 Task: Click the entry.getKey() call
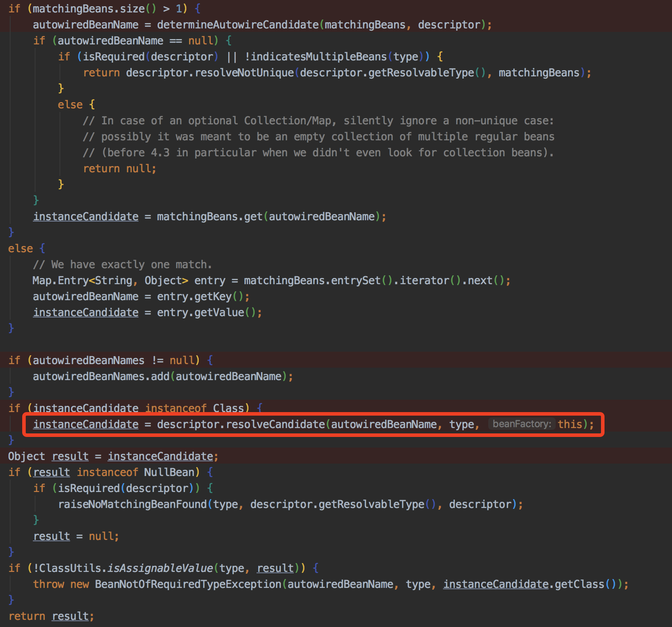(x=200, y=297)
